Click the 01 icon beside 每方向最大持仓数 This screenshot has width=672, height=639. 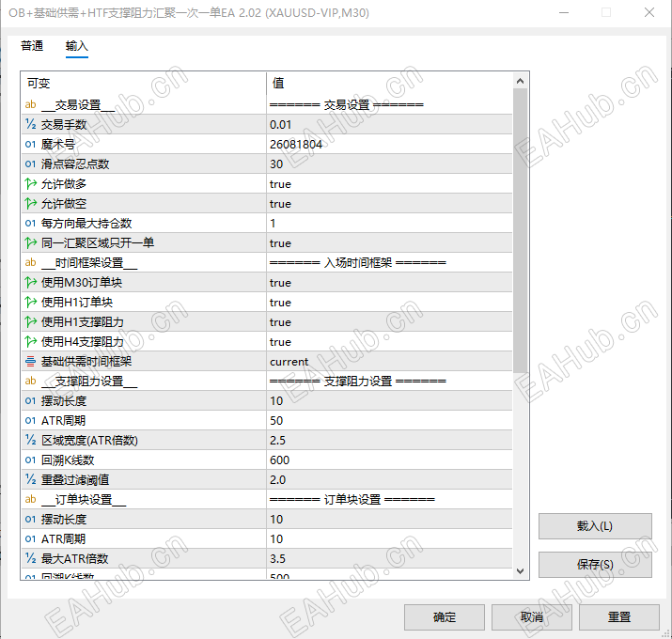[30, 223]
